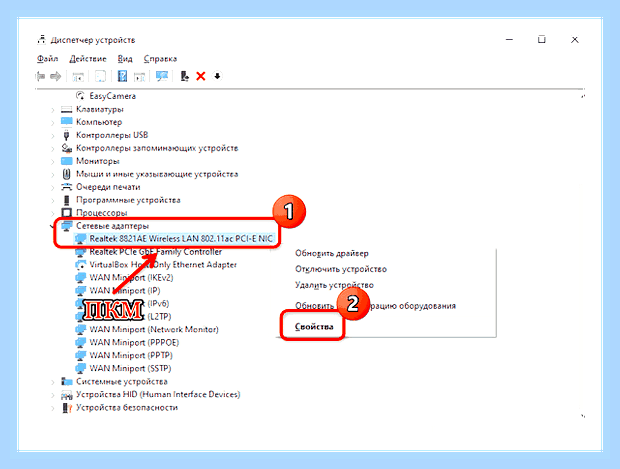Click the Контроллеры USB plug icon

tap(66, 135)
